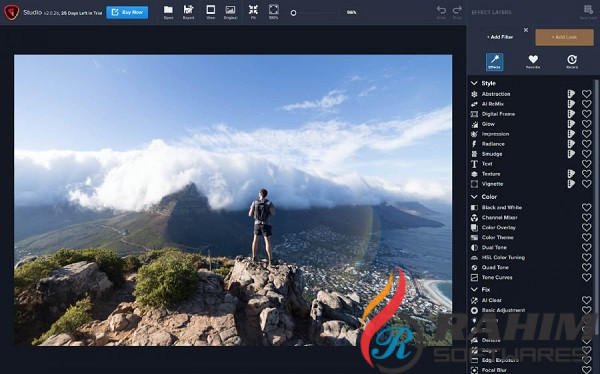Click the + Add Filter button
Viewport: 600px width, 374px height.
500,37
